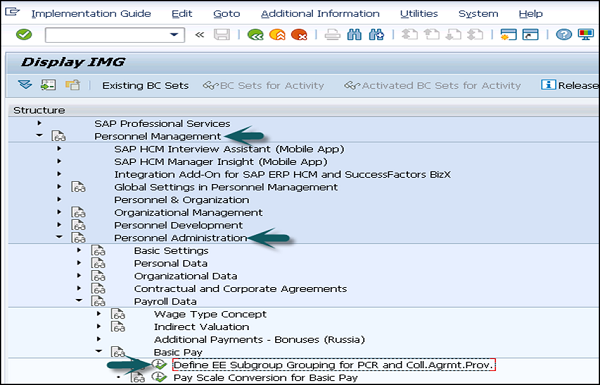
Task: Click the Print icon in toolbar
Action: click(332, 35)
